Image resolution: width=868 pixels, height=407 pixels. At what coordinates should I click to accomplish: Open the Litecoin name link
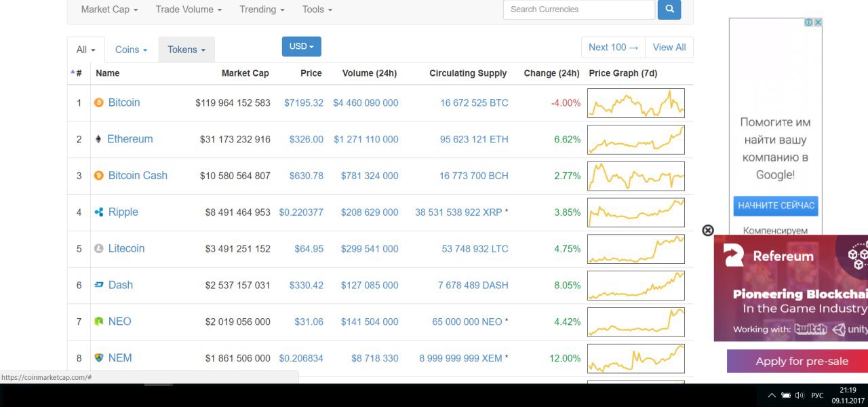point(127,249)
